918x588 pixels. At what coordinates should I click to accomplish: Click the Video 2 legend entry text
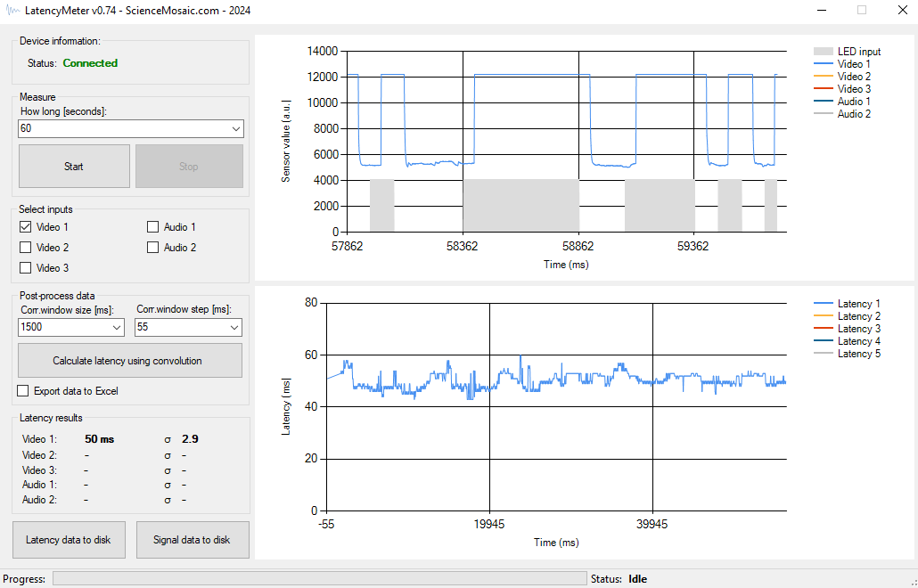854,77
